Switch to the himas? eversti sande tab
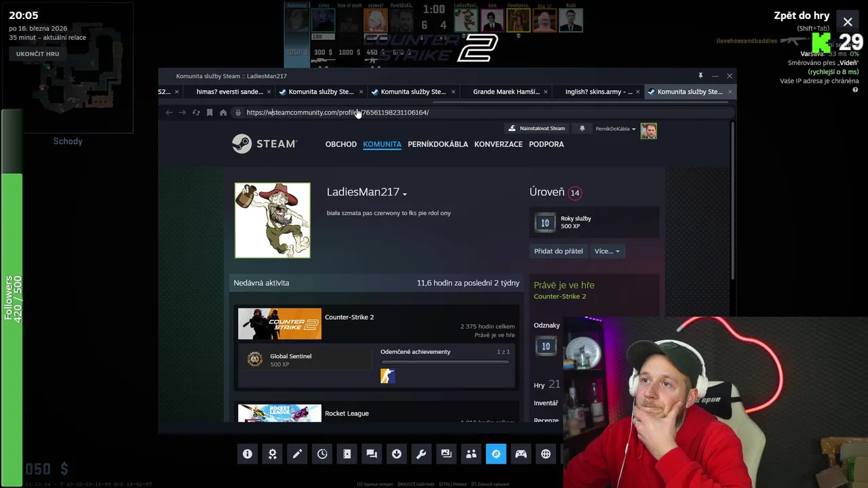 point(230,91)
